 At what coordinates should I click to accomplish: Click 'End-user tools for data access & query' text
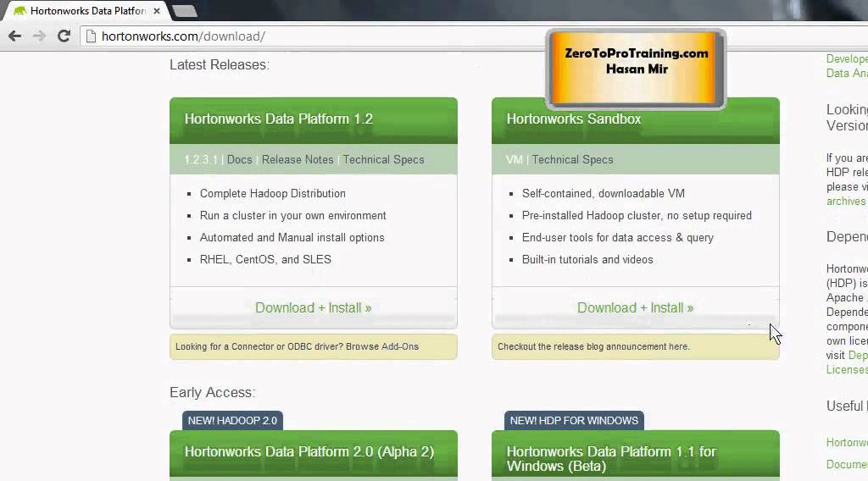[x=618, y=238]
